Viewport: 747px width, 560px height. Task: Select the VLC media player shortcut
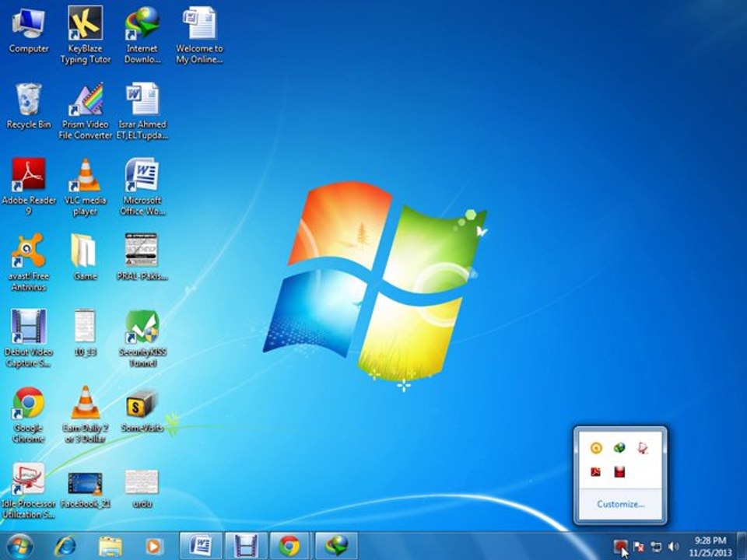[x=86, y=187]
